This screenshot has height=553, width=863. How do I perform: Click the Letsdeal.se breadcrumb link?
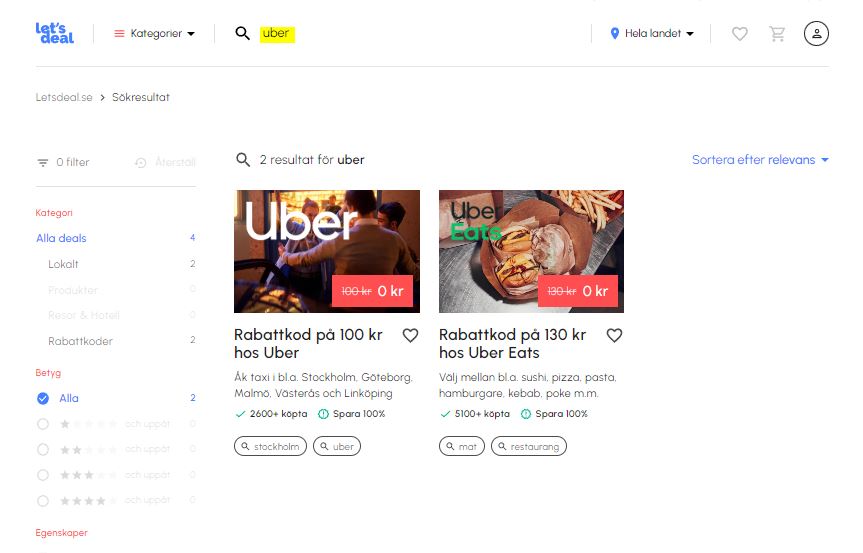(64, 97)
